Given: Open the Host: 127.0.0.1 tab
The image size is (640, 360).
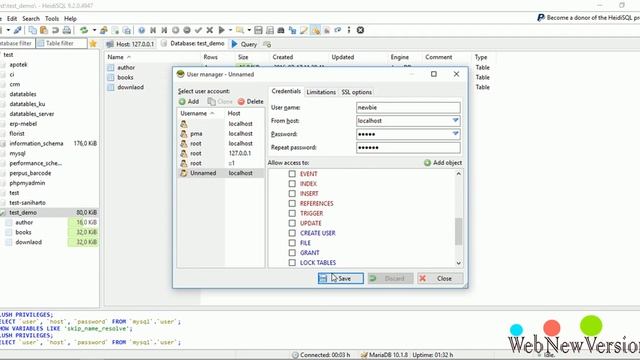Looking at the screenshot, I should (131, 44).
